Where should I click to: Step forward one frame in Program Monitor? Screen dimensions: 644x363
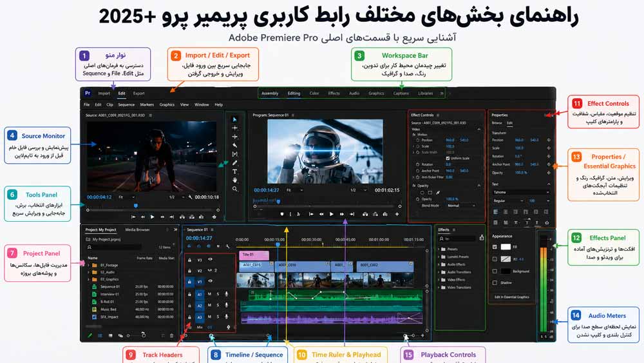[x=342, y=214]
